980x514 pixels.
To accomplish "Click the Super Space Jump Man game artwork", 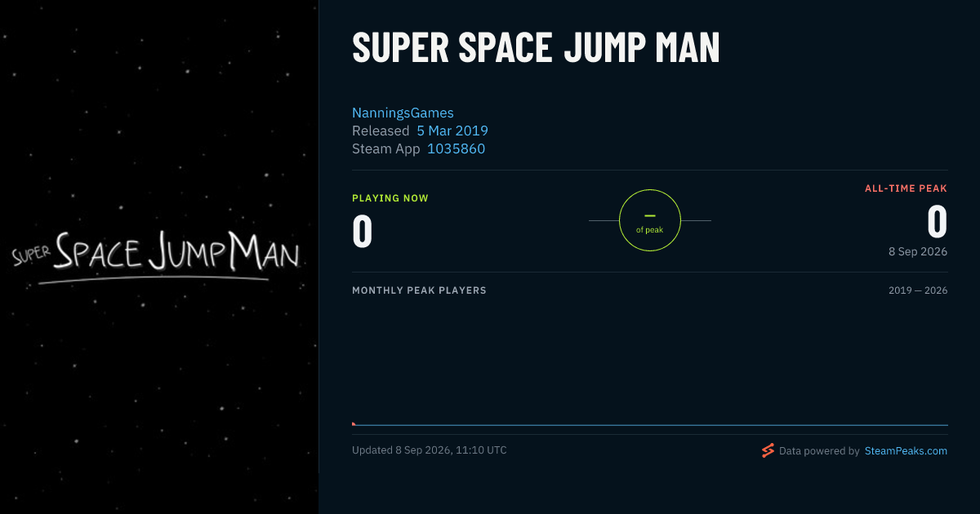I will 159,257.
